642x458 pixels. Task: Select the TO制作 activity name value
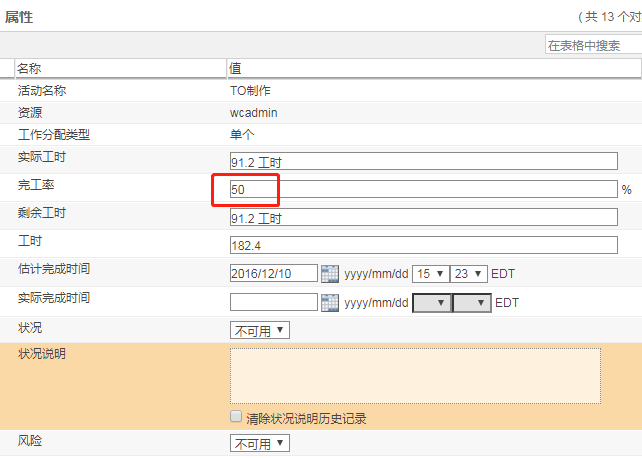[x=250, y=90]
